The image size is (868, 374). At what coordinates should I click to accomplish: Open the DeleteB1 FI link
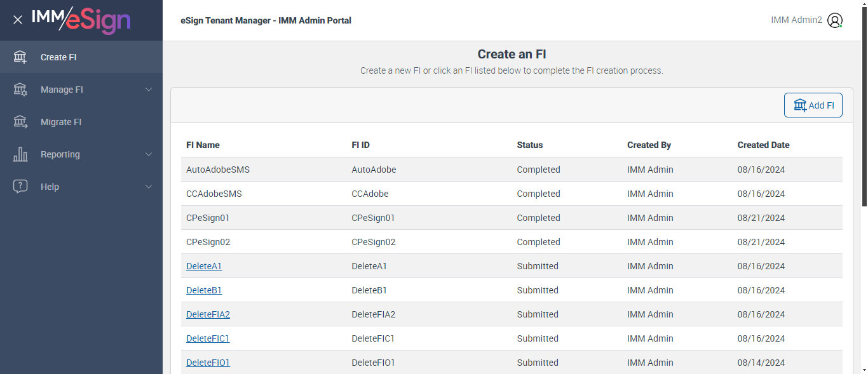[204, 290]
